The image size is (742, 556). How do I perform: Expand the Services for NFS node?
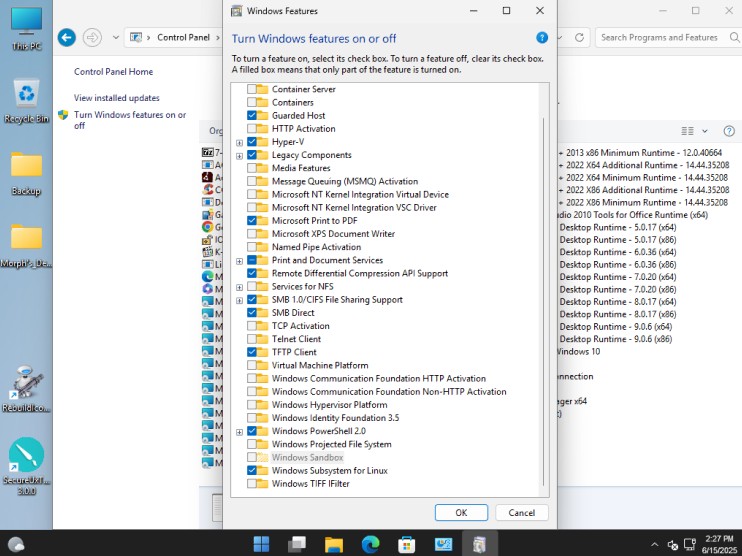pyautogui.click(x=239, y=287)
